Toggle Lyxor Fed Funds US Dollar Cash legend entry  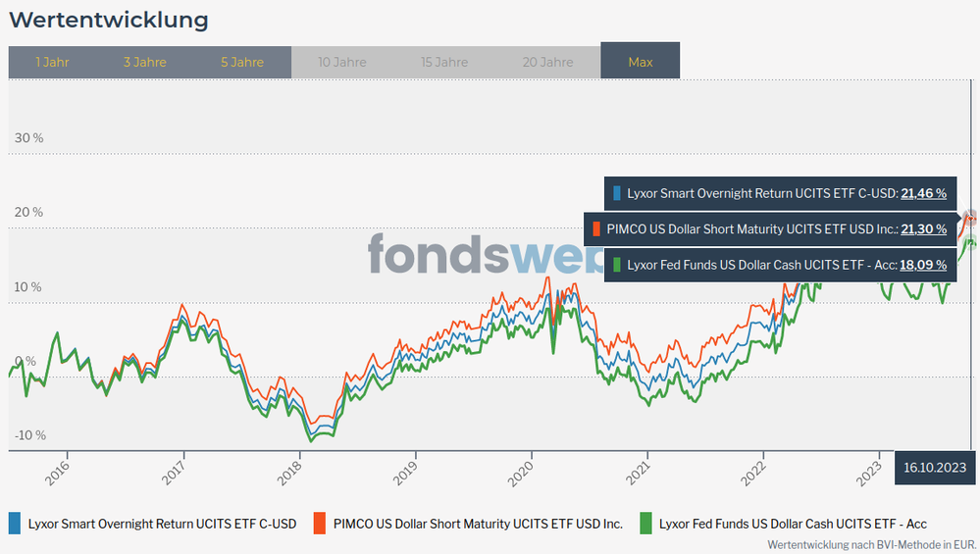point(783,524)
